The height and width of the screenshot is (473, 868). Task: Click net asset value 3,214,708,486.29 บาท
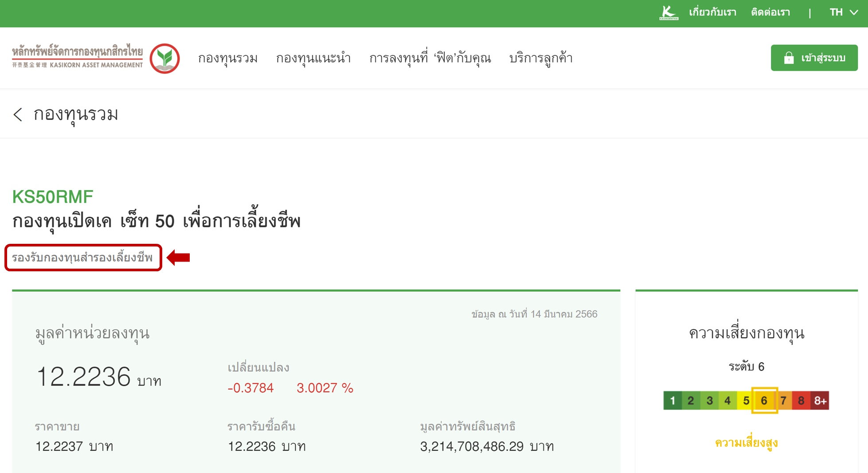pyautogui.click(x=487, y=446)
